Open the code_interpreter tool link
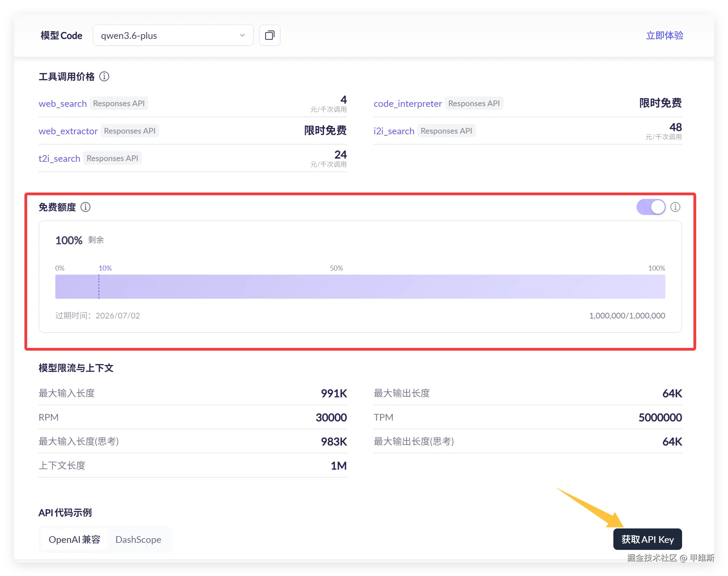Image resolution: width=728 pixels, height=576 pixels. 407,103
